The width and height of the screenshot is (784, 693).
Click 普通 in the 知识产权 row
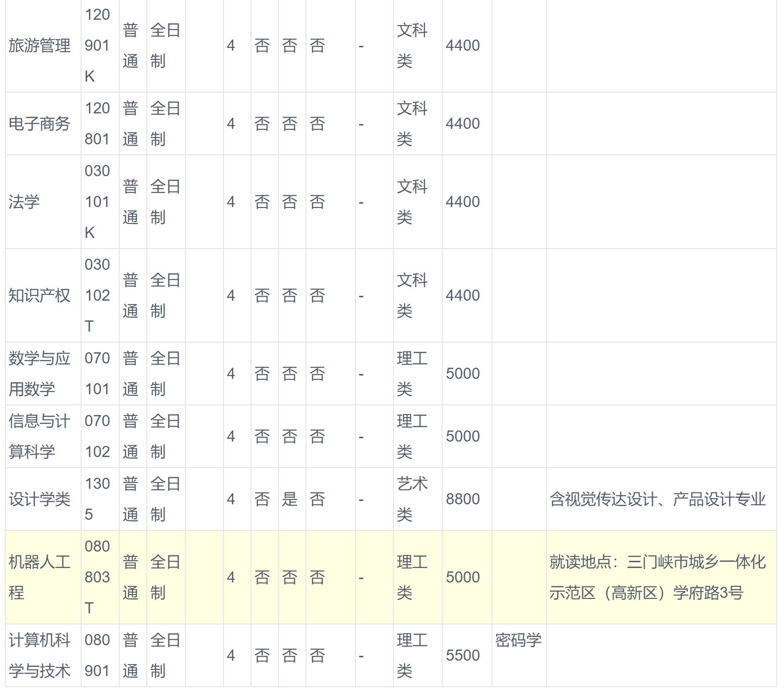130,296
